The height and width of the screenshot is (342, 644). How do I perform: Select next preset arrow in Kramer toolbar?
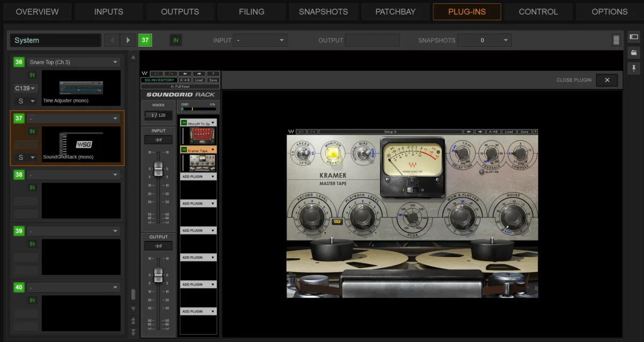coord(480,132)
